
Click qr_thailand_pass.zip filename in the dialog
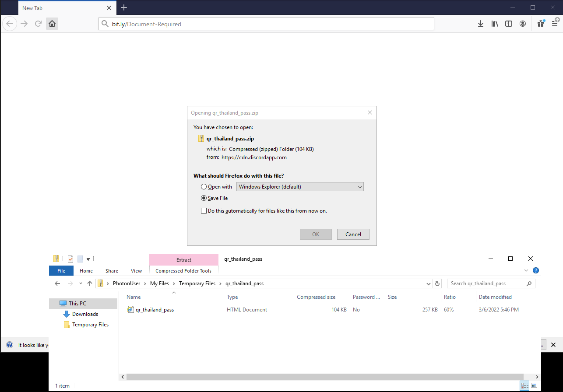tap(230, 138)
